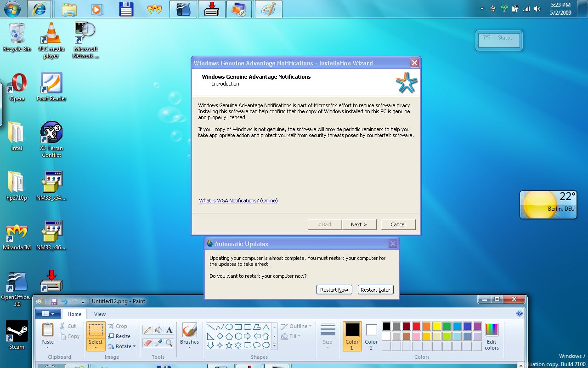This screenshot has width=588, height=368.
Task: Open the WGA Notifications online link
Action: click(238, 201)
